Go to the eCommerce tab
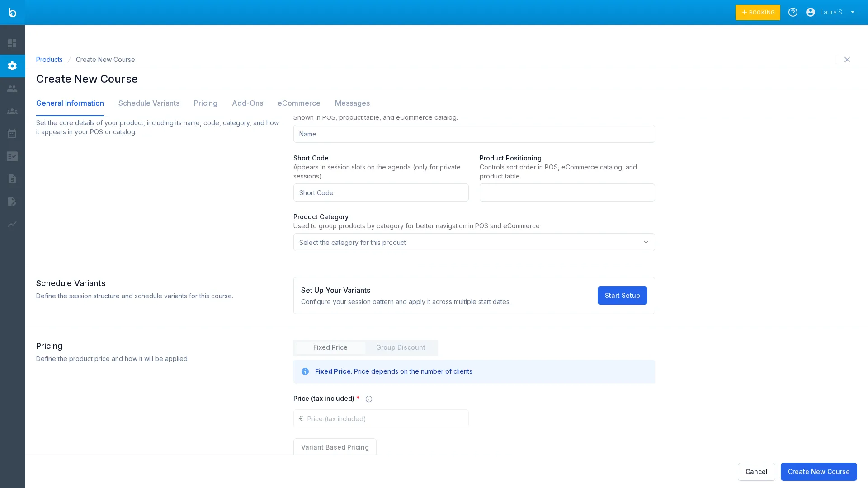The width and height of the screenshot is (868, 488). point(298,103)
